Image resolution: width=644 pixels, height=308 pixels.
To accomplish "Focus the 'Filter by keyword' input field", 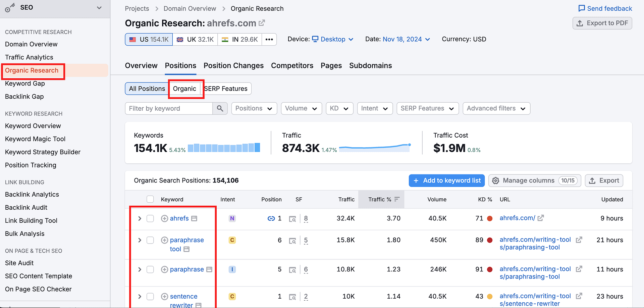I will coord(169,108).
